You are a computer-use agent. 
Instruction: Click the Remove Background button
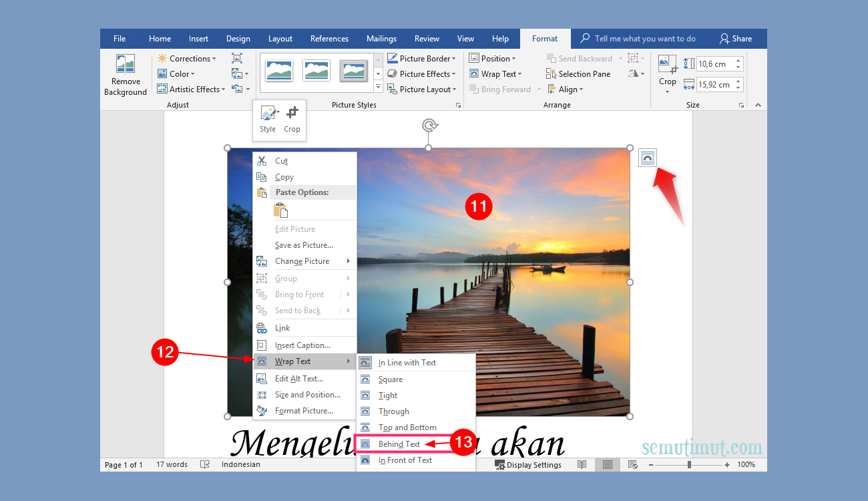point(126,75)
